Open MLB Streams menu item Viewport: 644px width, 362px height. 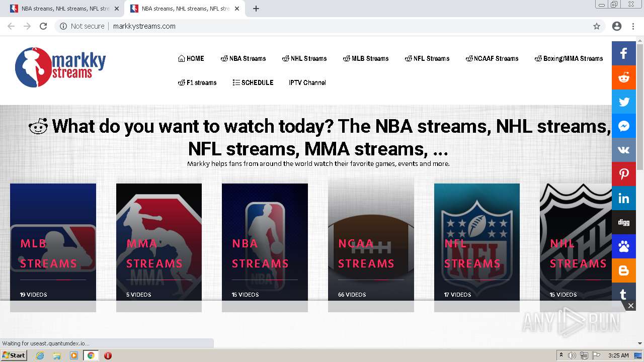[366, 58]
